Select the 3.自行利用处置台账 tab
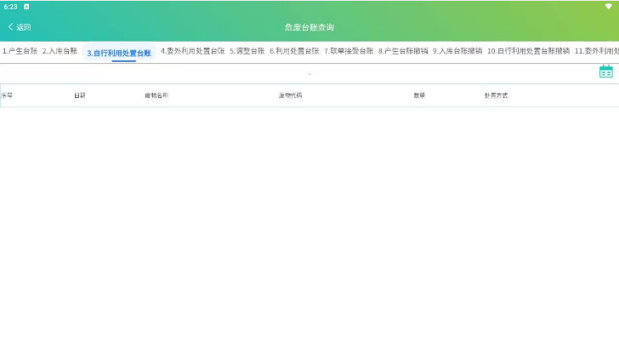This screenshot has height=364, width=619. (119, 53)
